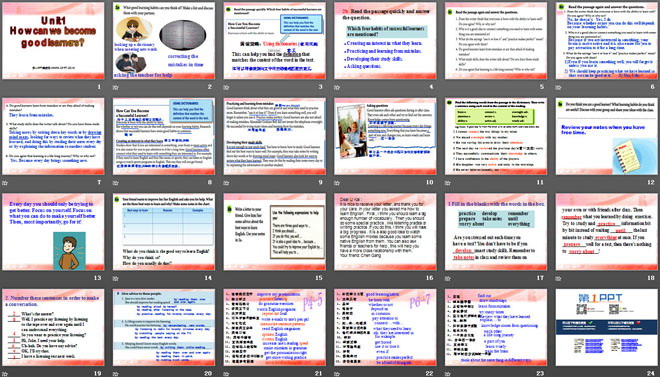660x377 pixels.
Task: Select slide 19 number the sentences thumbnail
Action: pyautogui.click(x=53, y=327)
